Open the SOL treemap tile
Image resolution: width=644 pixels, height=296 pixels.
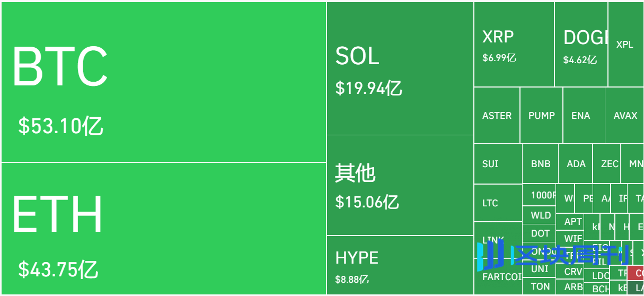coord(400,69)
